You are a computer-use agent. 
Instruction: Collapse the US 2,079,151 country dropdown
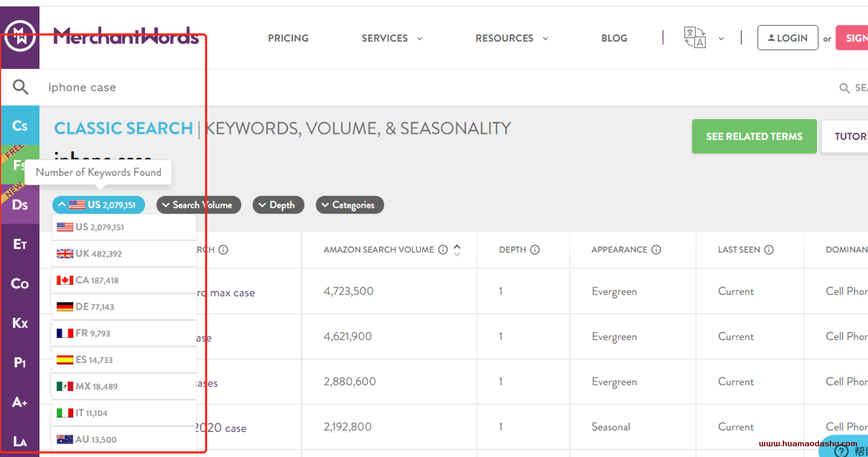click(x=99, y=205)
